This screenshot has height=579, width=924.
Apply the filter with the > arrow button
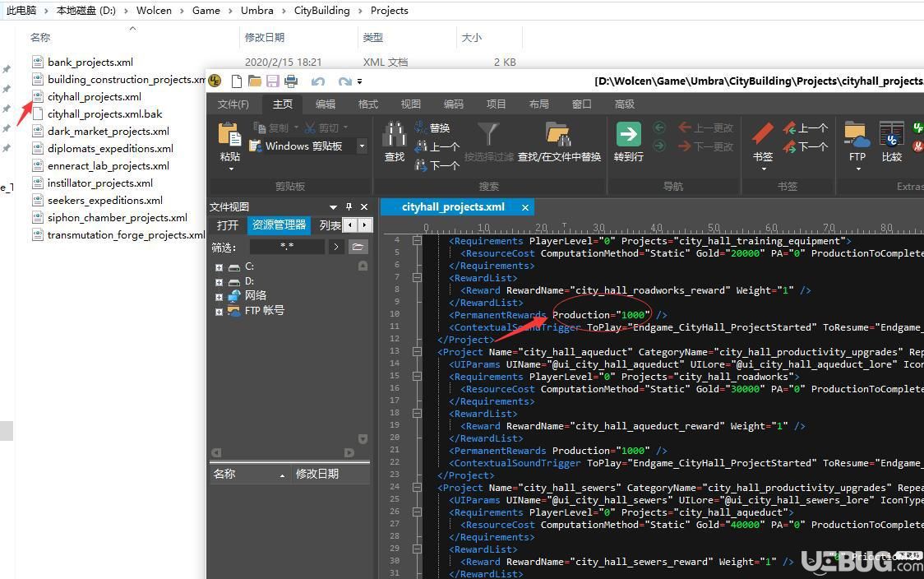point(336,247)
